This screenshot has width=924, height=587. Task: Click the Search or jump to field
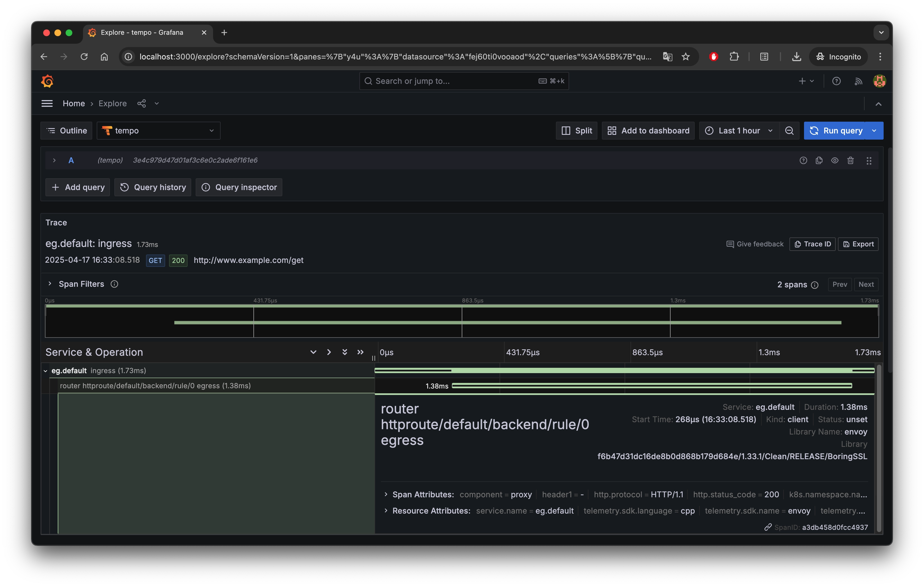tap(463, 81)
